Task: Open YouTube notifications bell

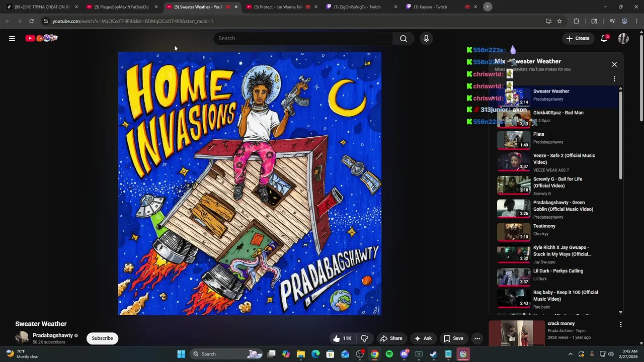Action: point(604,38)
